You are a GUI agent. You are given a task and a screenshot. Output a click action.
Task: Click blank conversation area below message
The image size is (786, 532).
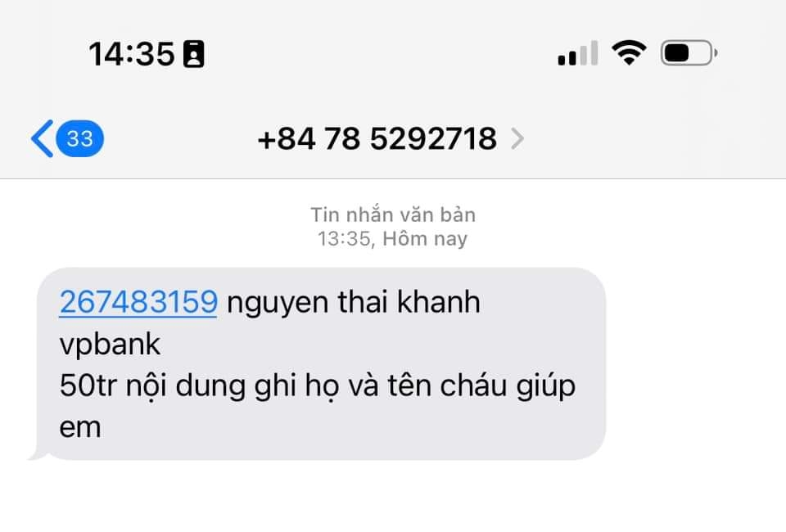click(393, 496)
